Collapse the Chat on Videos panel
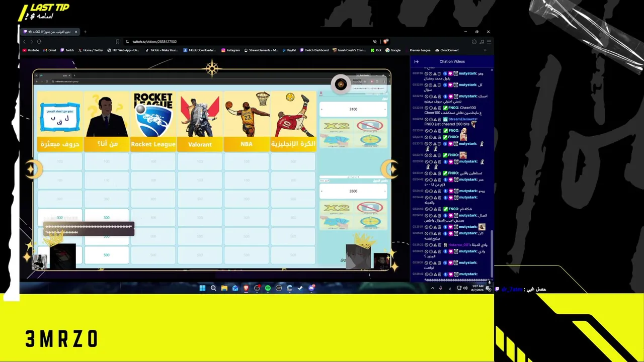644x362 pixels. 416,62
